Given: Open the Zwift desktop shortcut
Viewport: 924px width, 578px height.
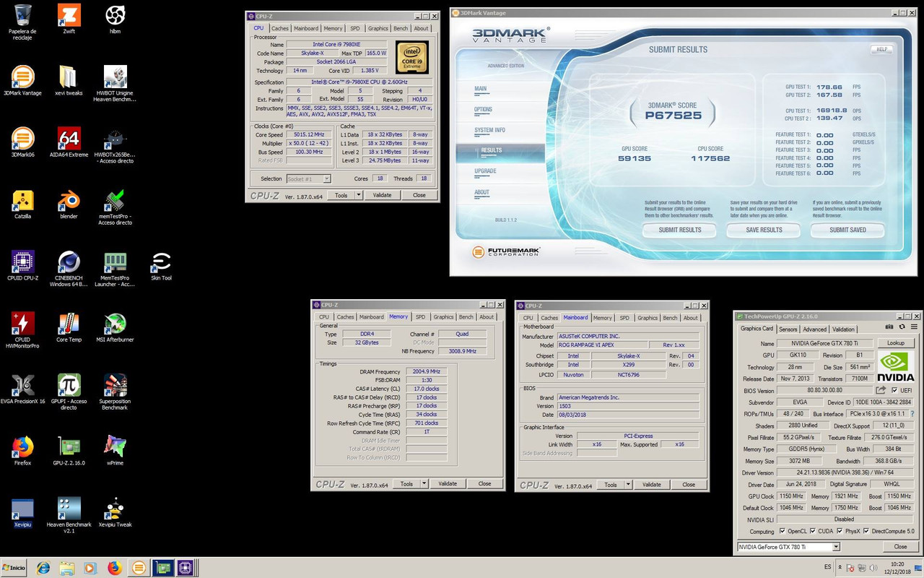Looking at the screenshot, I should (69, 20).
